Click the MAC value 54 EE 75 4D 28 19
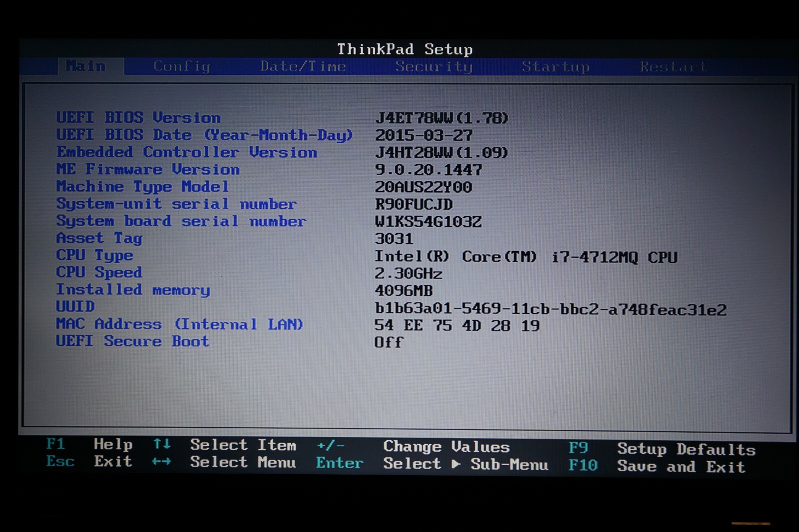This screenshot has height=532, width=799. (x=457, y=325)
